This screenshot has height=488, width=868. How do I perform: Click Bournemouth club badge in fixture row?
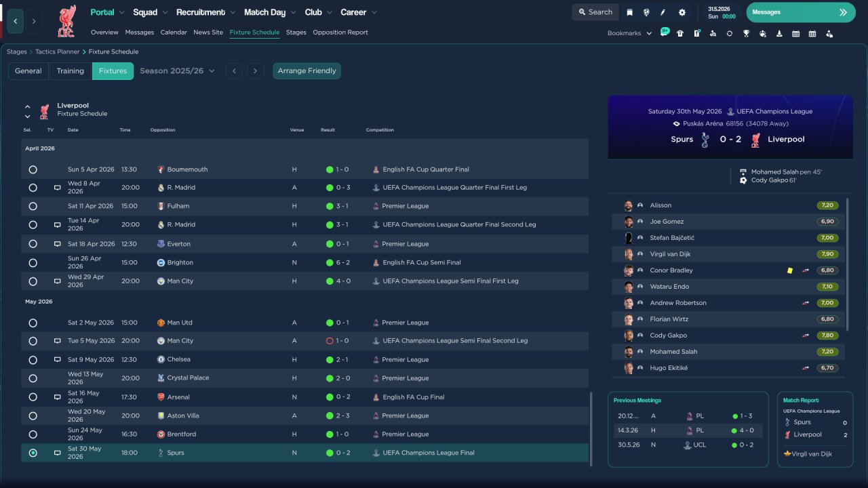tap(161, 169)
